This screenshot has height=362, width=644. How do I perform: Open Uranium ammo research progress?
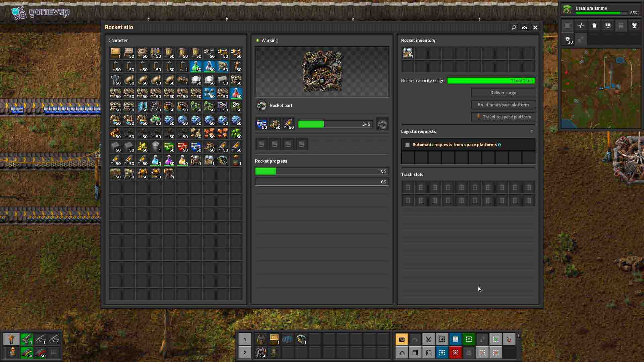coord(600,10)
